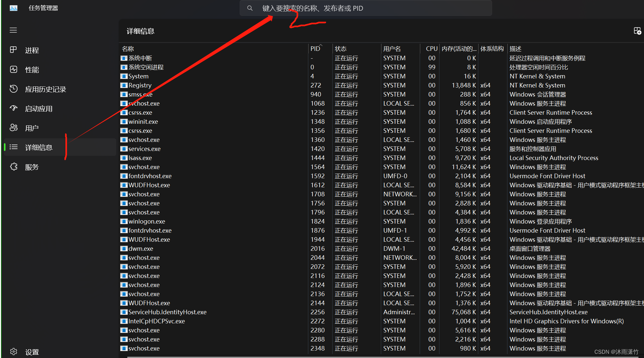This screenshot has width=644, height=358.
Task: Click description Intel HD Graphics Drivers for Windows(R)
Action: [x=566, y=321]
